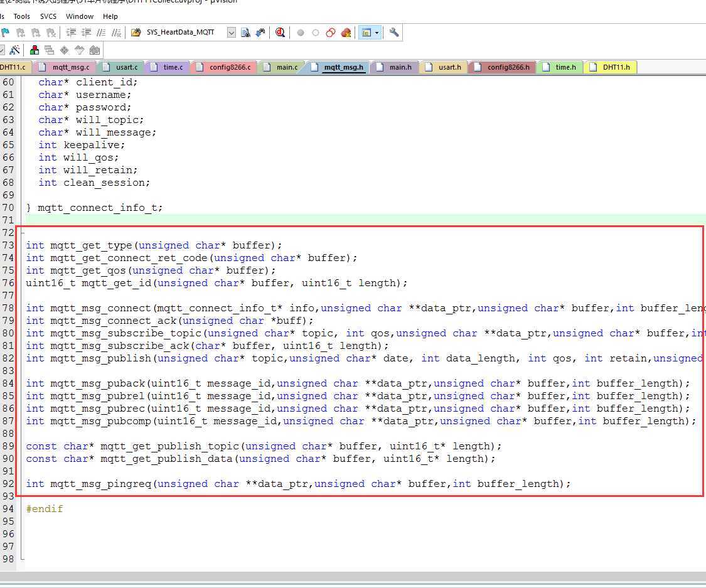Enable/disable breakpoint hollow circle icon
The width and height of the screenshot is (706, 588).
click(x=316, y=33)
